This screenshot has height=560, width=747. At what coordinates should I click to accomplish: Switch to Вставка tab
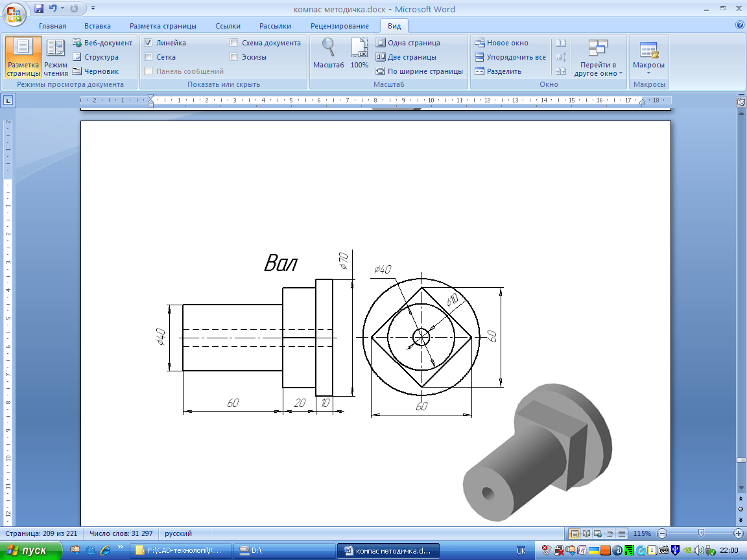pyautogui.click(x=97, y=26)
